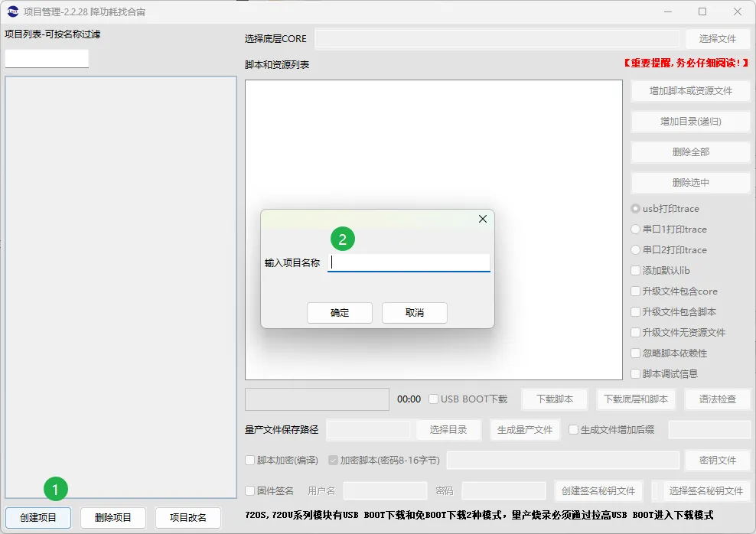Toggle 加密脚本(密码8-16字节) checkbox
This screenshot has width=756, height=534.
333,461
